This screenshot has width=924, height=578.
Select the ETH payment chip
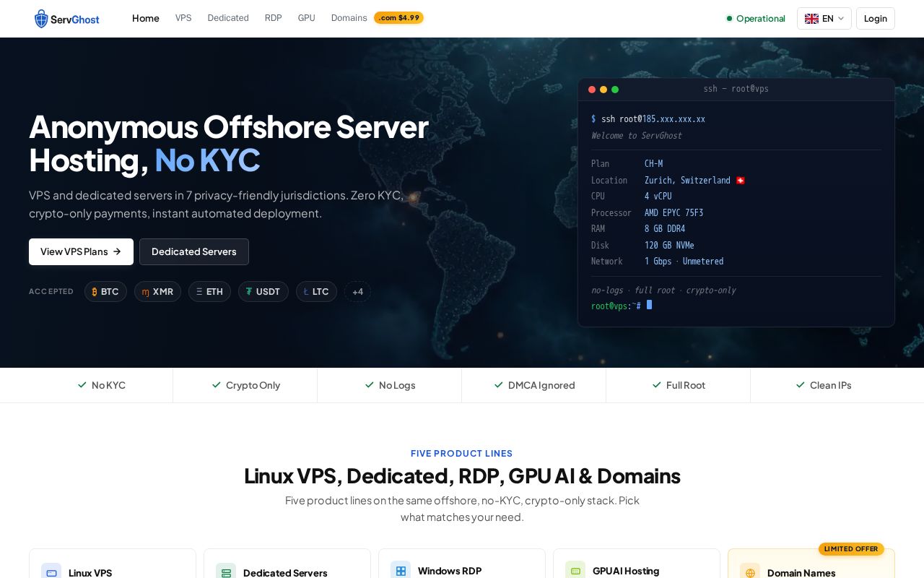(209, 292)
